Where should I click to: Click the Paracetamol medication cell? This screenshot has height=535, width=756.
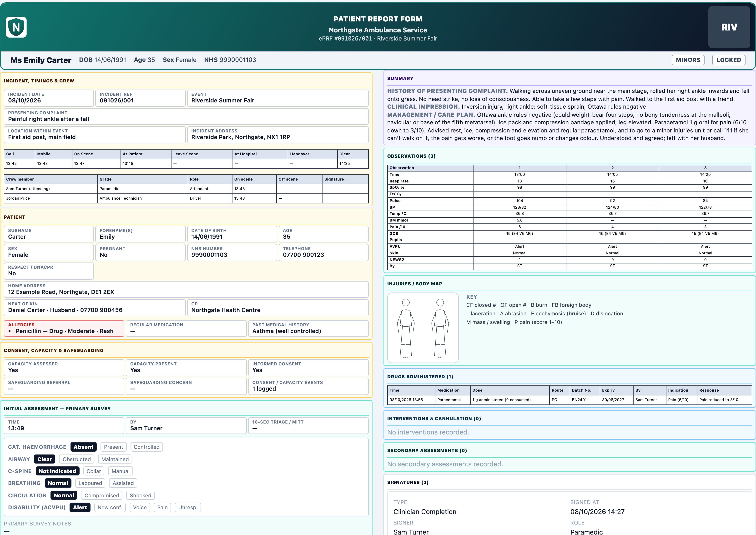(452, 400)
